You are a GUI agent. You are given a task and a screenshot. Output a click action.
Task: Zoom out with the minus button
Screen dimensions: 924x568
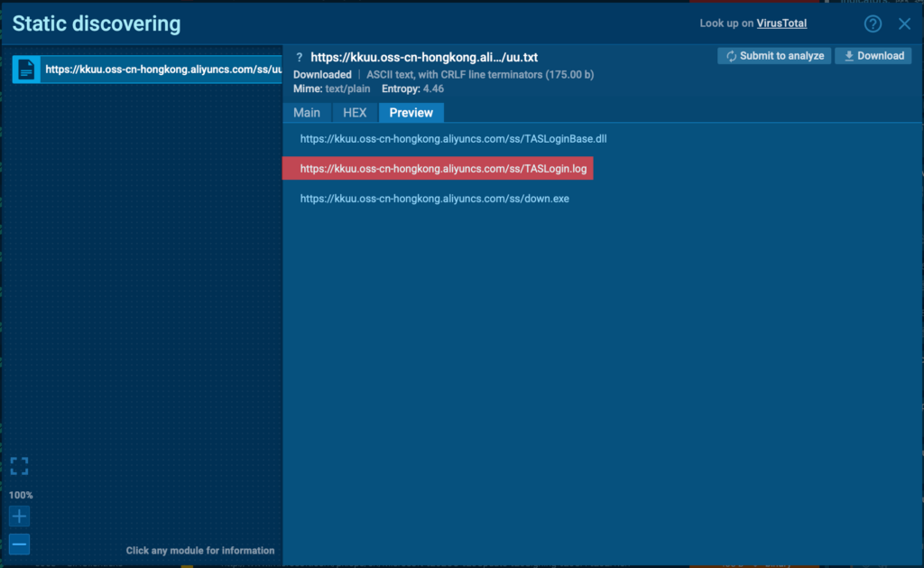(19, 545)
